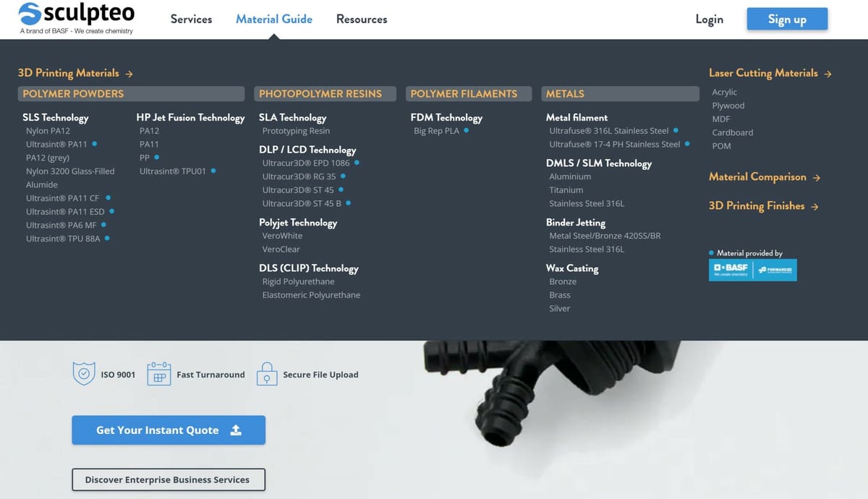
Task: Open Discover Enterprise Business Services
Action: [x=169, y=479]
